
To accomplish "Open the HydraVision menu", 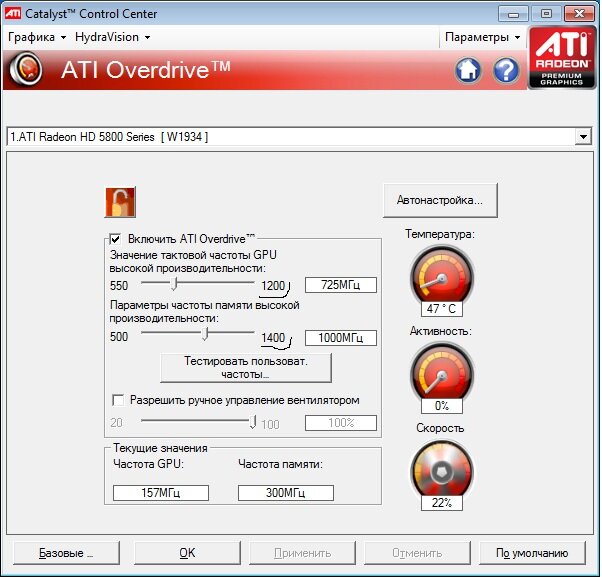I will (x=112, y=37).
